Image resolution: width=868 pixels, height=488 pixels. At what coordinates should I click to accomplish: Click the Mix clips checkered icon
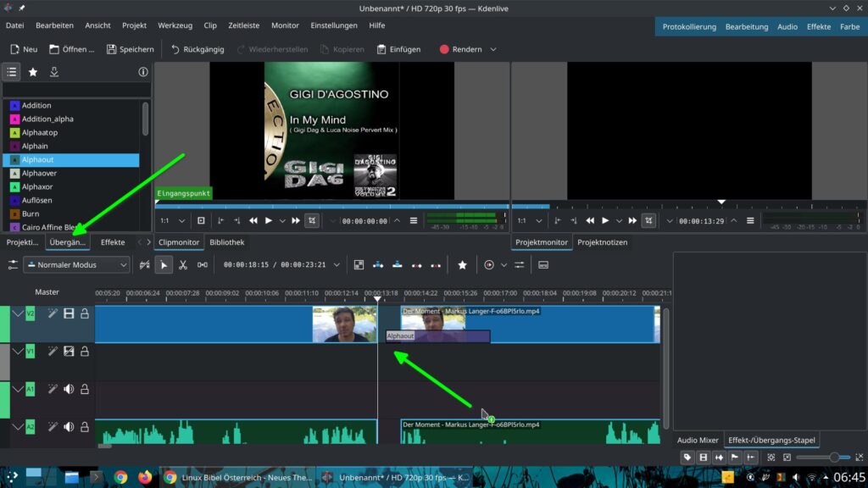point(359,265)
